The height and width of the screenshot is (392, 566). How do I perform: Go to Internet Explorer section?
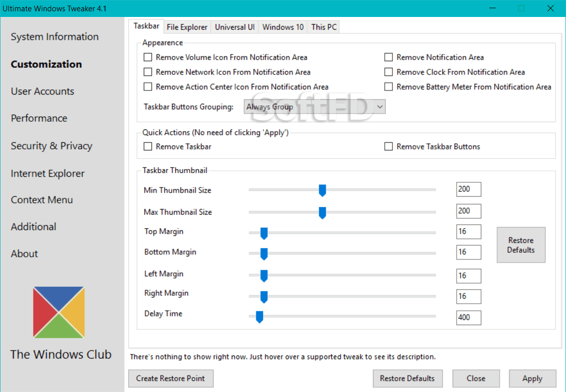tap(48, 174)
